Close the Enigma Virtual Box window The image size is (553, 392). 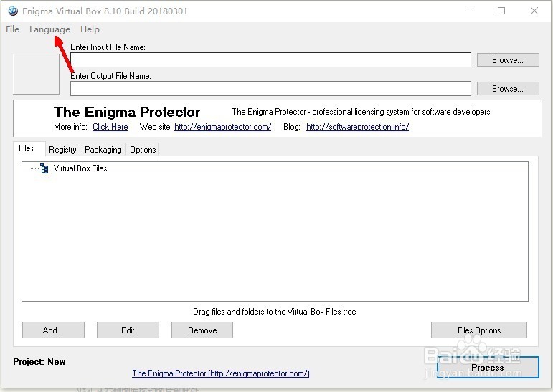coord(534,11)
